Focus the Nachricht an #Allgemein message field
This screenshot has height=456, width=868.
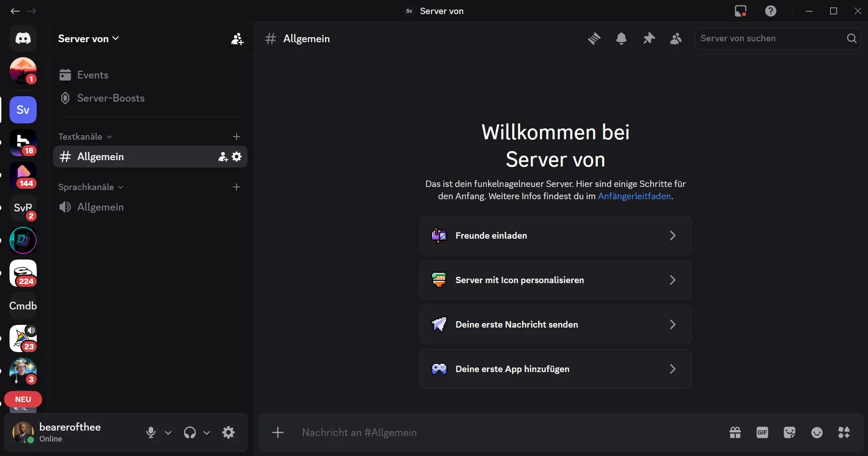[x=499, y=432]
